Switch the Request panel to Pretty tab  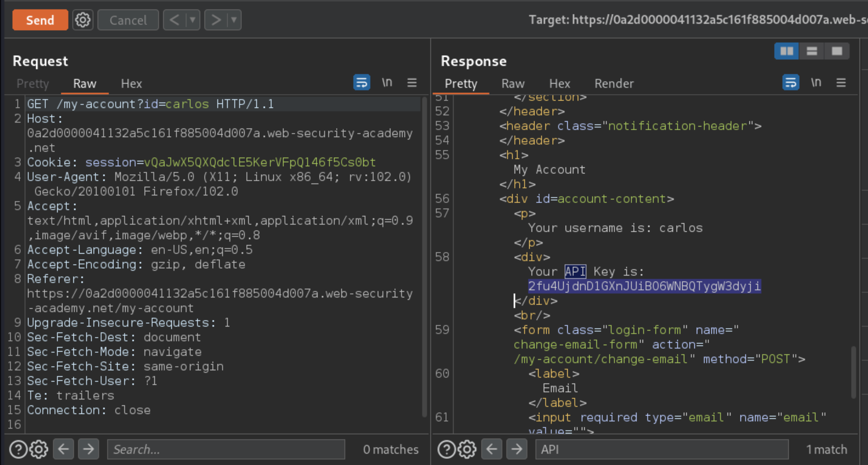tap(33, 84)
